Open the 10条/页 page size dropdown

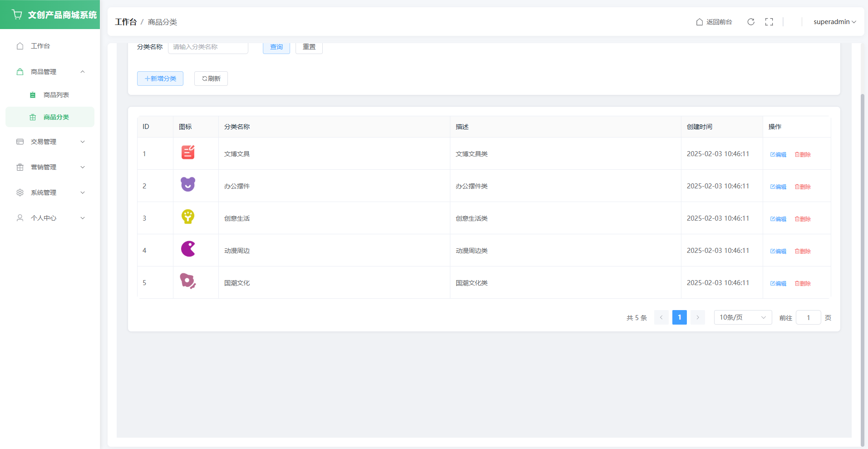point(743,317)
